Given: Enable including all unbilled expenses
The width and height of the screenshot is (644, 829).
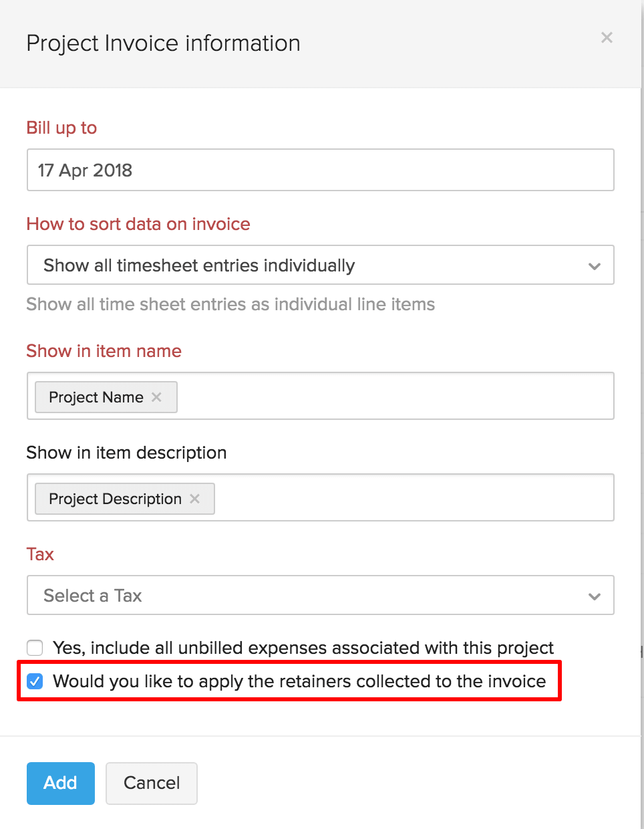Looking at the screenshot, I should 34,647.
